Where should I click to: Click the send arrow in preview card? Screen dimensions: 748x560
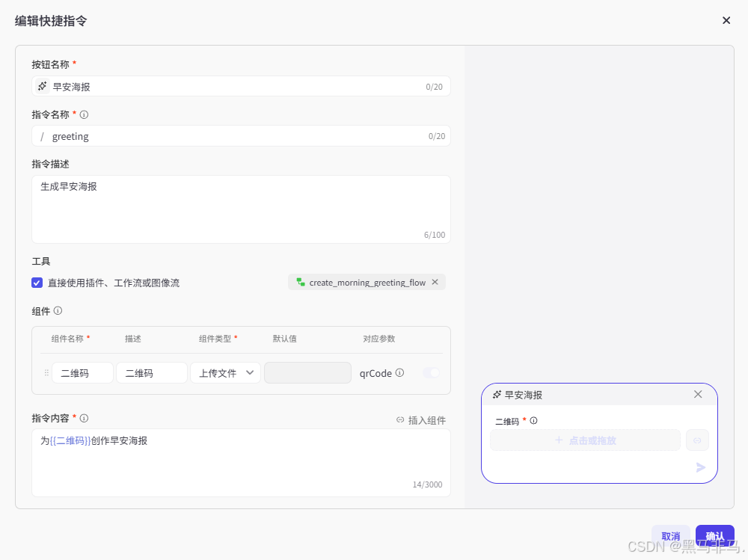(700, 467)
